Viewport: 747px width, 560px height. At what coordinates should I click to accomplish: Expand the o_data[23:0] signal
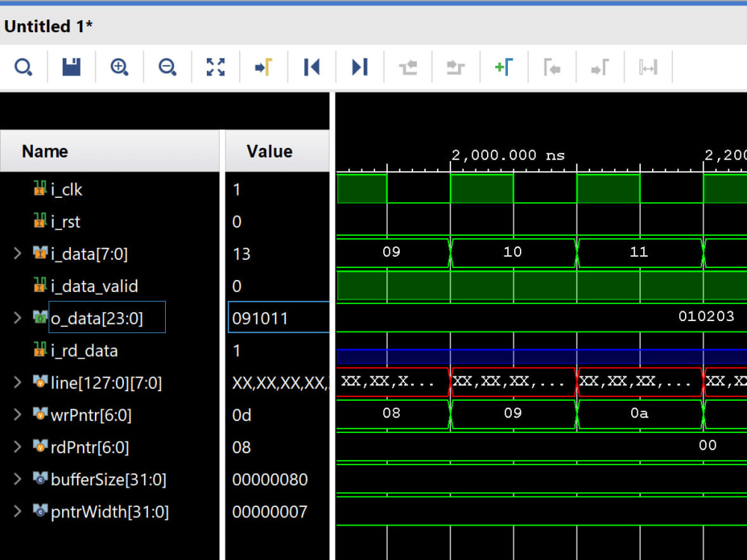pyautogui.click(x=18, y=318)
